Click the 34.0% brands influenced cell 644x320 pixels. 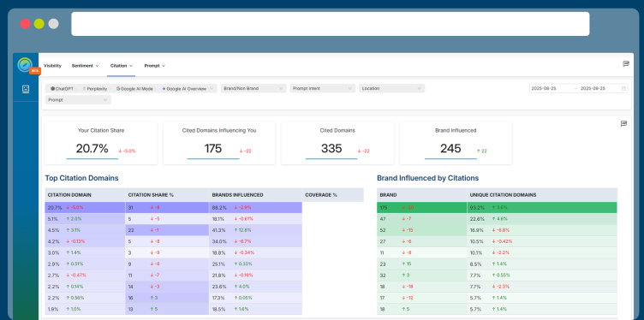[255, 241]
